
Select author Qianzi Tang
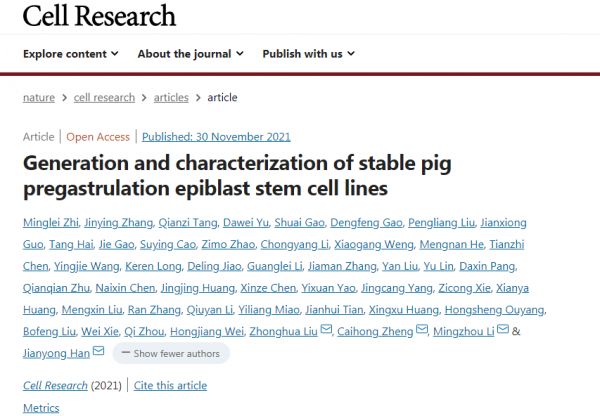pos(188,223)
